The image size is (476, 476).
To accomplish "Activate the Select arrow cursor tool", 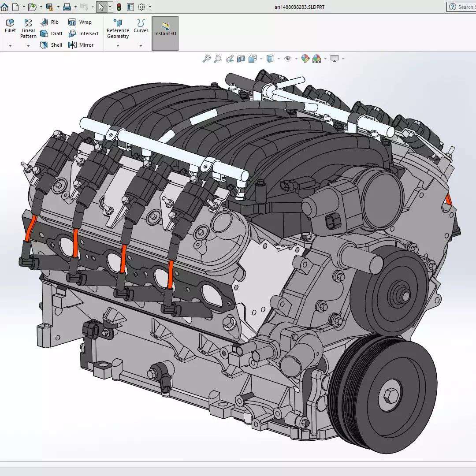I will coord(101,7).
